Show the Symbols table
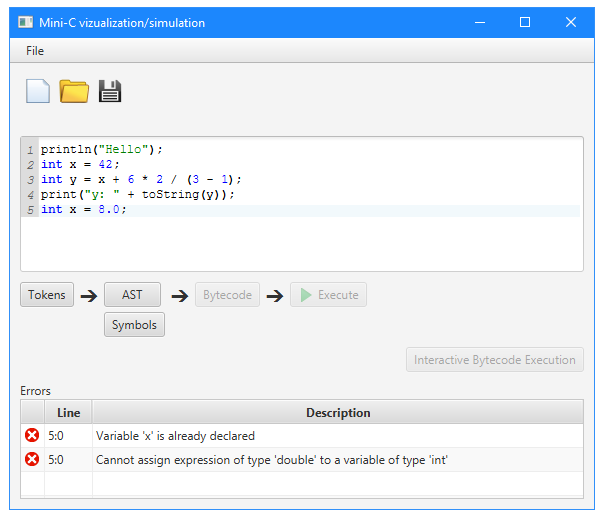This screenshot has width=601, height=515. [134, 325]
